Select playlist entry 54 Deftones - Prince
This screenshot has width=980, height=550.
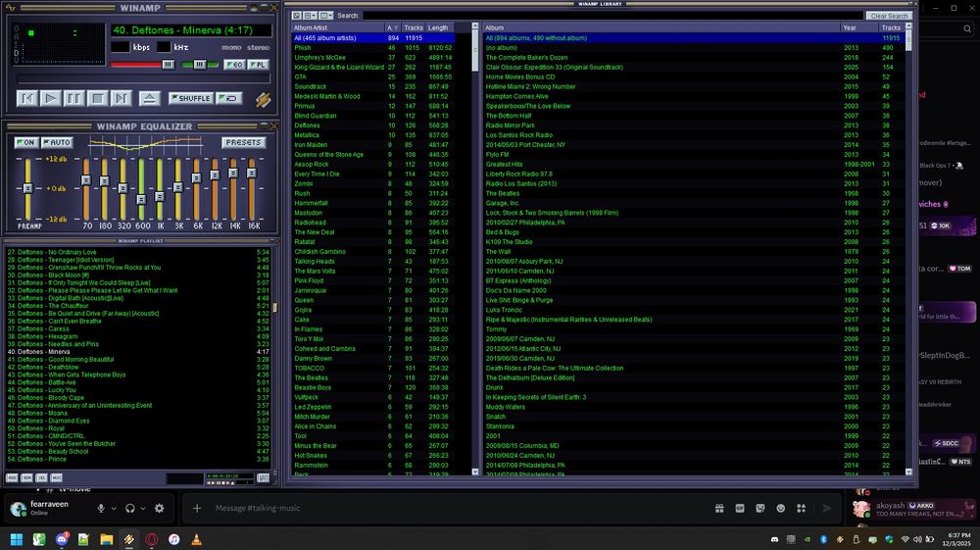138,460
